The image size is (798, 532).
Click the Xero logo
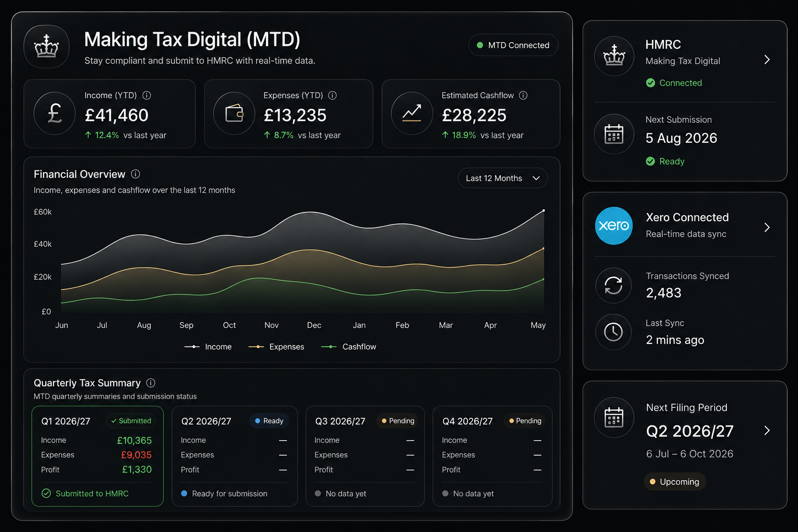coord(614,226)
